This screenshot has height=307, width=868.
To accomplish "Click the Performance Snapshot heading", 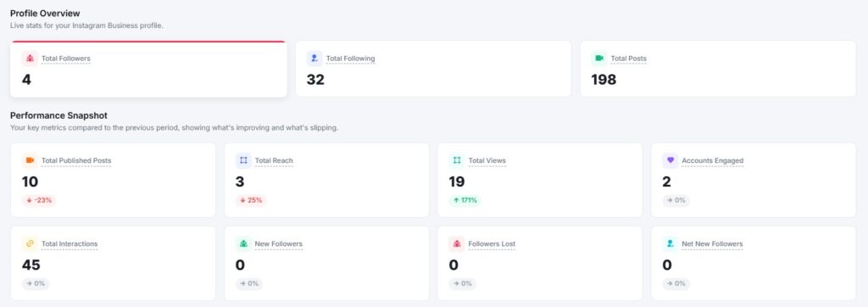I will [58, 115].
